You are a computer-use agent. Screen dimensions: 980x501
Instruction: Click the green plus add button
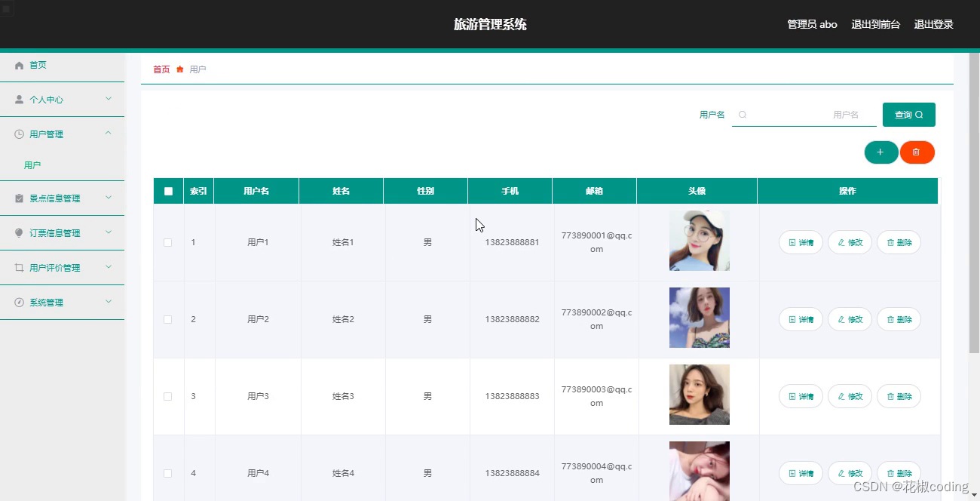coord(880,152)
